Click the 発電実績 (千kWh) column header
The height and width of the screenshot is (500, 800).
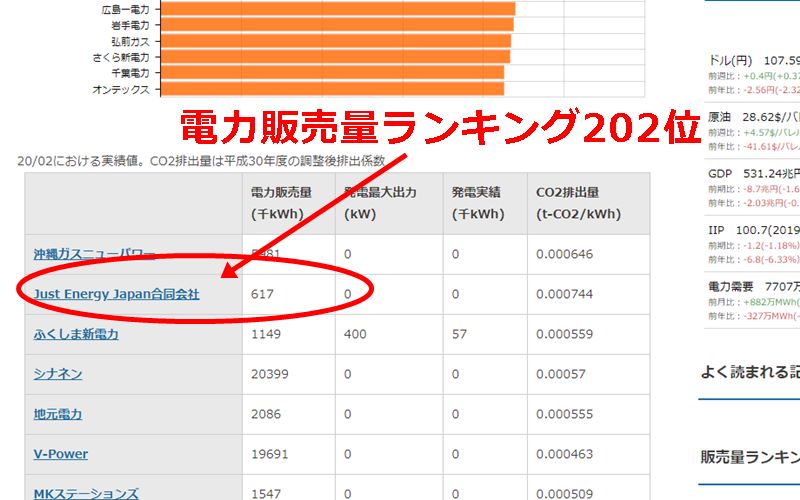click(485, 204)
